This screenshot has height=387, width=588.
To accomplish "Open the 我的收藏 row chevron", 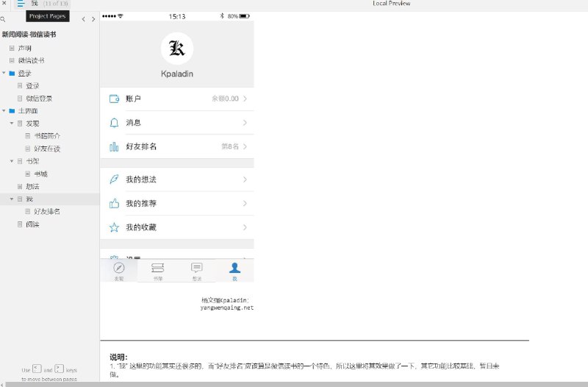I will (245, 227).
